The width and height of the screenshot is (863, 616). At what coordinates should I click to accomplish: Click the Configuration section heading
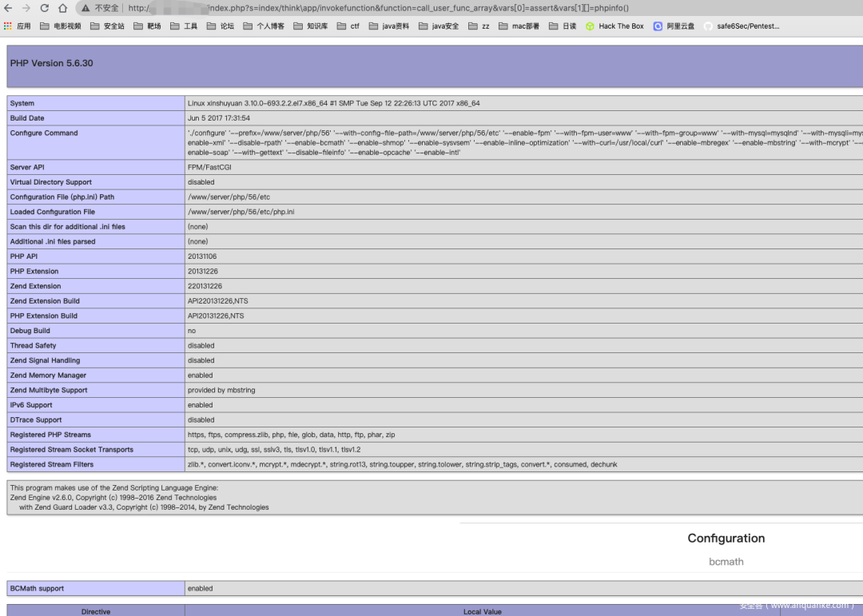click(726, 539)
